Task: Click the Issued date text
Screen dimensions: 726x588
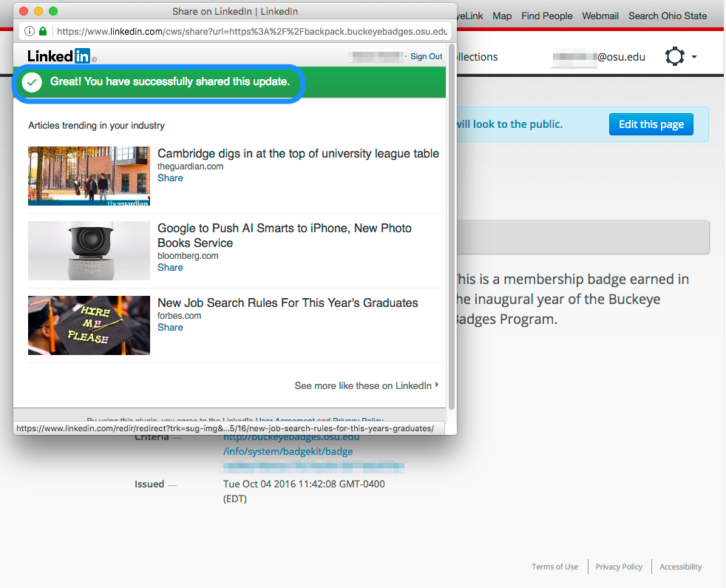Action: click(304, 491)
